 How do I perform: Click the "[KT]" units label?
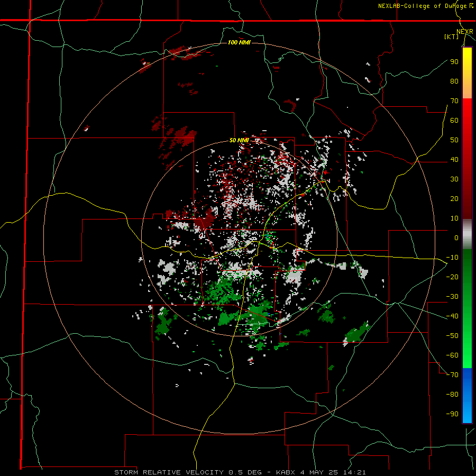[452, 36]
